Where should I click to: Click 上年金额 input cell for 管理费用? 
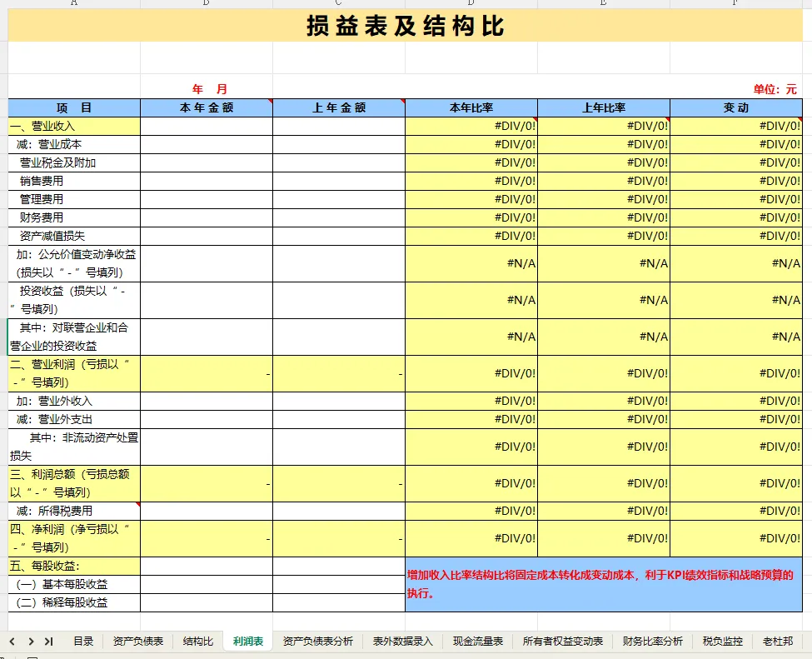pos(339,199)
